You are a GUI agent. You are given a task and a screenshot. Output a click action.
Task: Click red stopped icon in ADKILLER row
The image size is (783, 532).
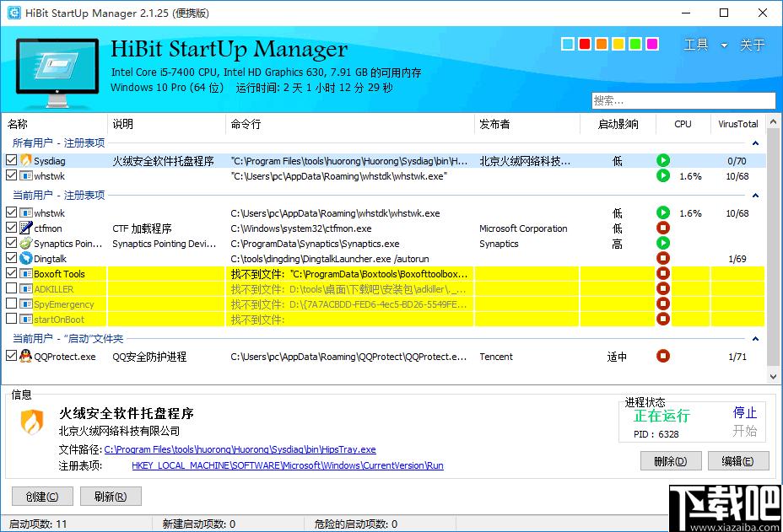[x=662, y=288]
